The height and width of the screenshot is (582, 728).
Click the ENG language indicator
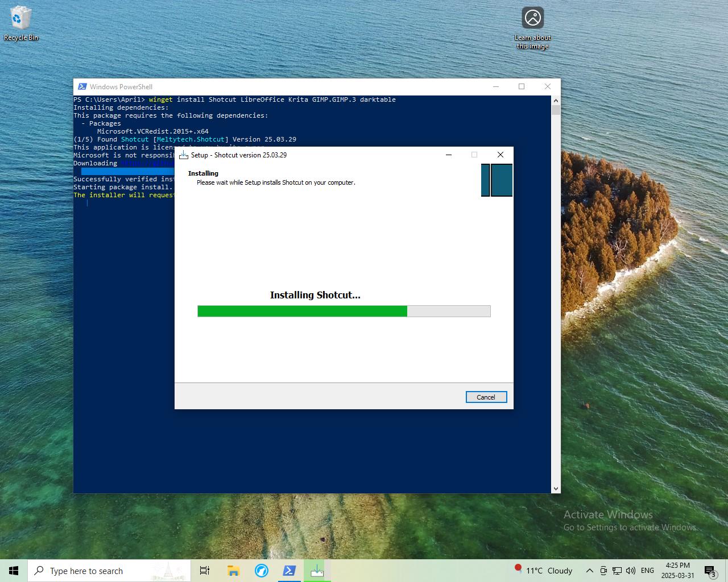647,571
